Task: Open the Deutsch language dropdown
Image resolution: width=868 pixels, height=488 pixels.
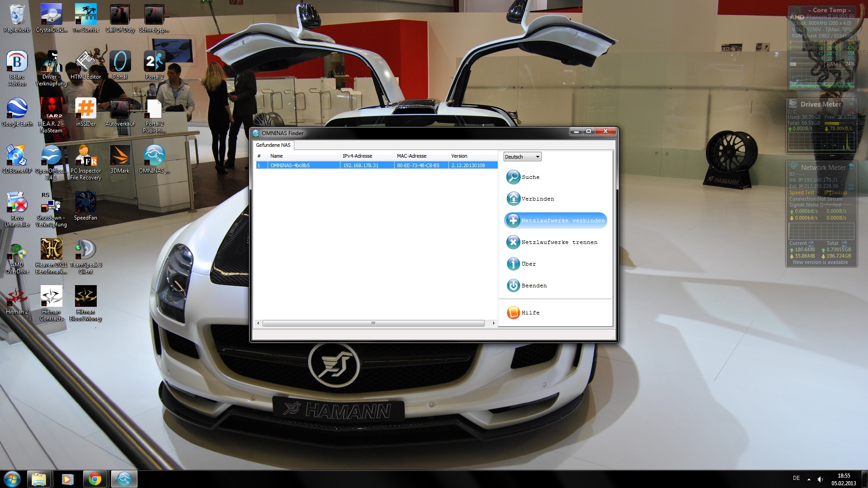Action: [522, 157]
